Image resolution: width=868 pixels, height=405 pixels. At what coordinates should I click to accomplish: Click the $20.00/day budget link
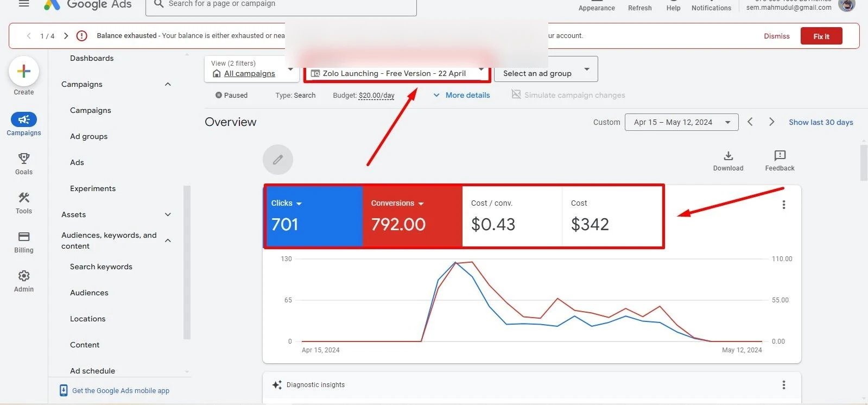(377, 95)
